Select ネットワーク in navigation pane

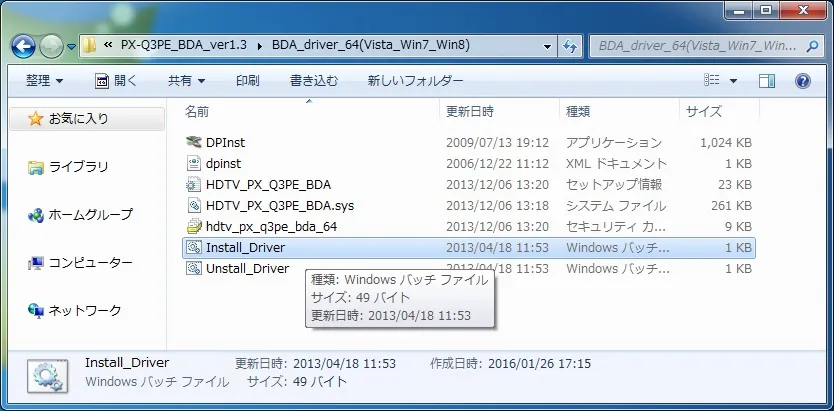(85, 311)
